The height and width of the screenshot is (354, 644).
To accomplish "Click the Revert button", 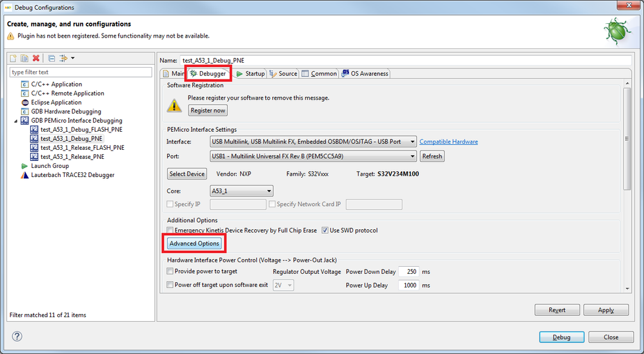I will point(557,310).
